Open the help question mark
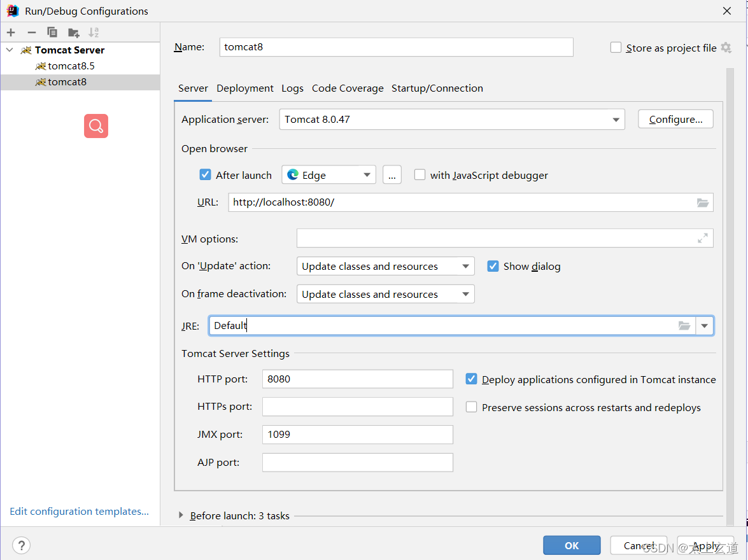 [22, 545]
